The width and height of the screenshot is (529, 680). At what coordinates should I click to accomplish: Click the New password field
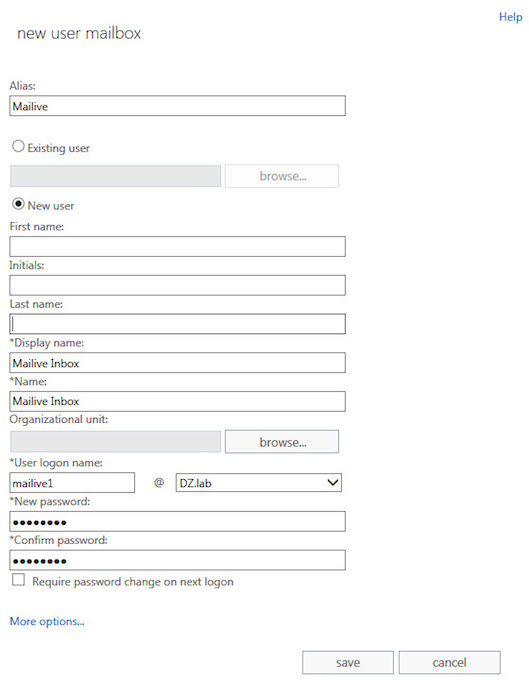click(x=177, y=521)
